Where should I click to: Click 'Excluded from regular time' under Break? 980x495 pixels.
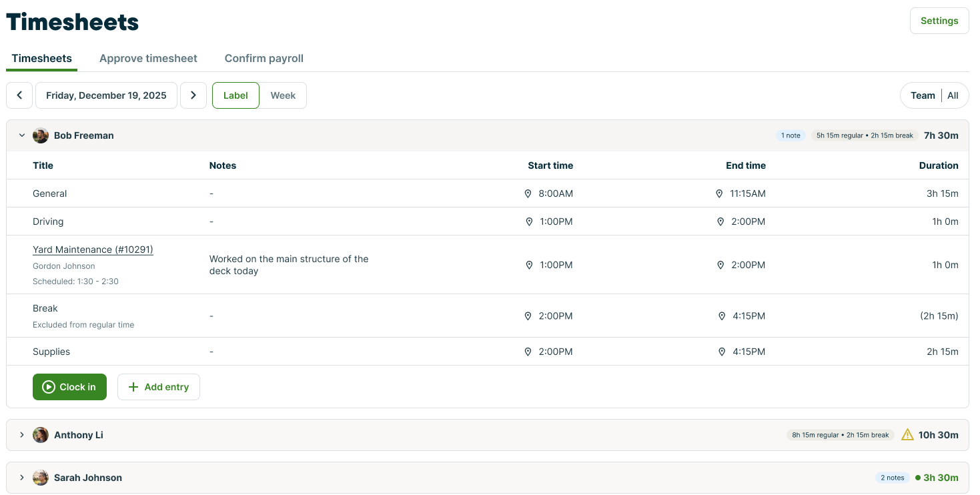(83, 325)
